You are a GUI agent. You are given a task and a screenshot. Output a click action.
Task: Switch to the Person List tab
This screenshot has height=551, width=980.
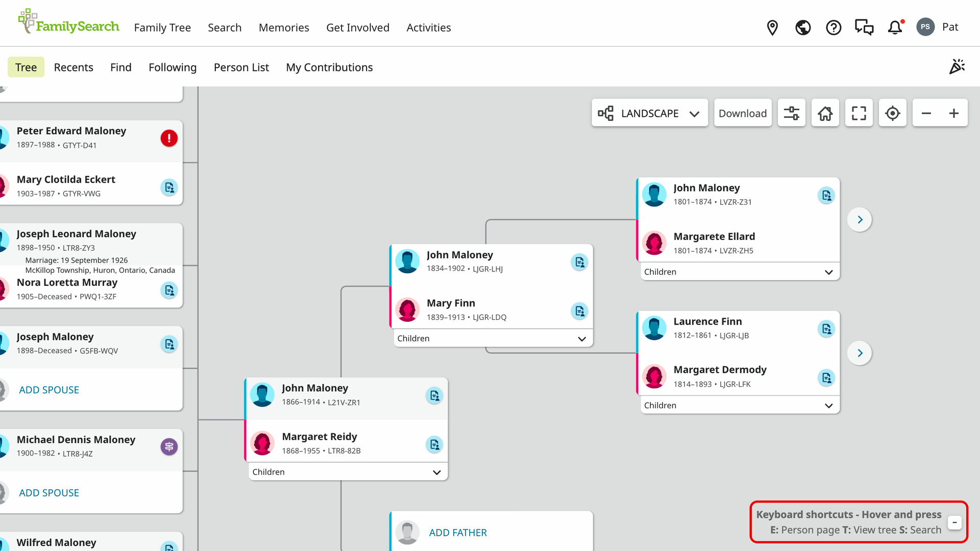[241, 67]
